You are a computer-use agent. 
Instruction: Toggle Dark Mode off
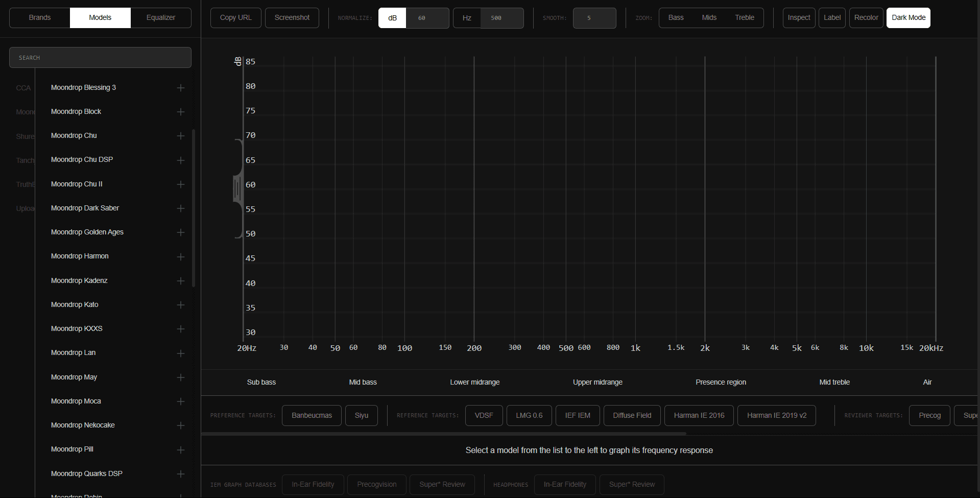click(x=908, y=17)
